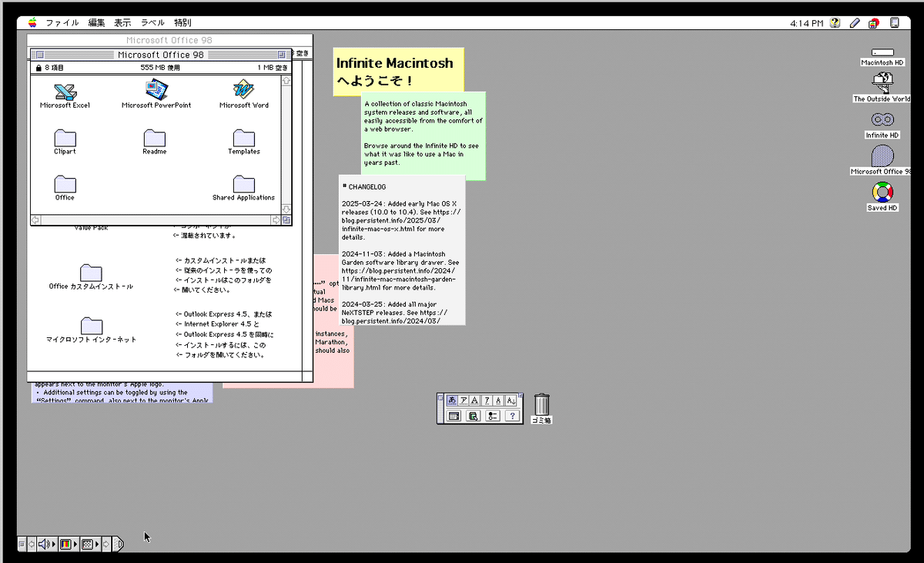Open the ラベル menu

(152, 23)
